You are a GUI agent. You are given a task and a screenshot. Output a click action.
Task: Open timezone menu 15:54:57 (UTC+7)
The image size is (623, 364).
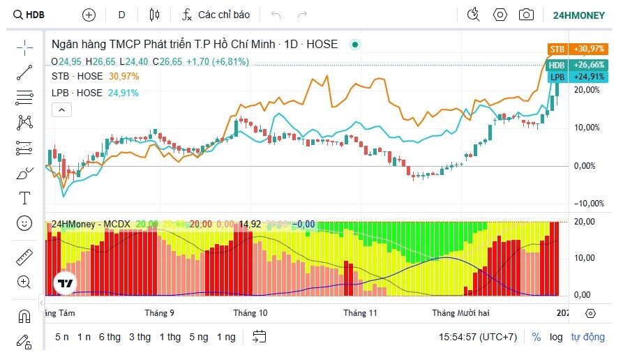point(478,337)
